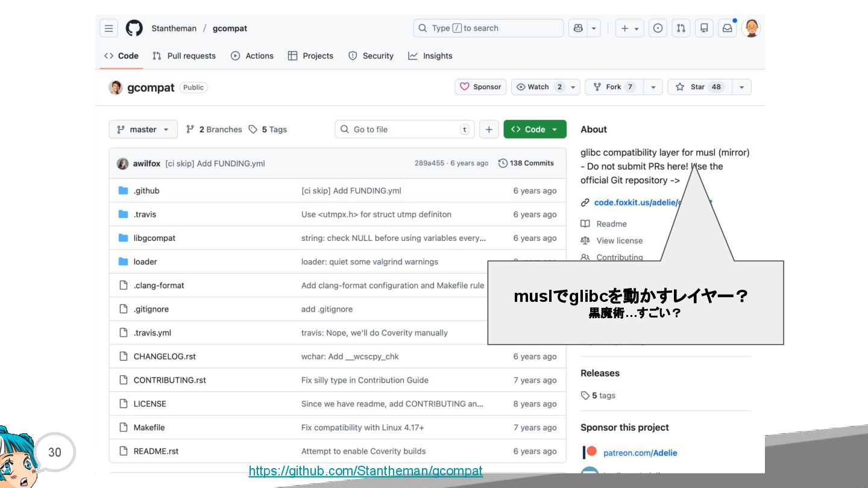The height and width of the screenshot is (488, 868).
Task: Open commit 'loader: quiet some valgrind warnings'
Action: click(370, 261)
